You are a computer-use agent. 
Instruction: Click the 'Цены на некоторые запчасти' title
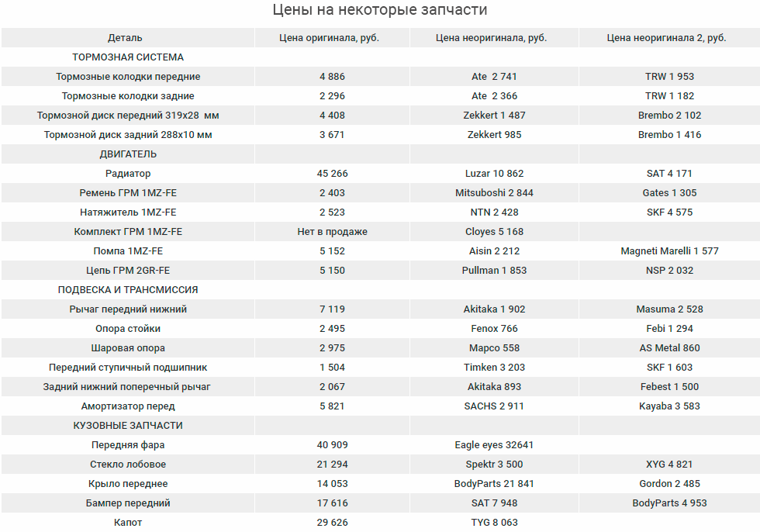[380, 10]
